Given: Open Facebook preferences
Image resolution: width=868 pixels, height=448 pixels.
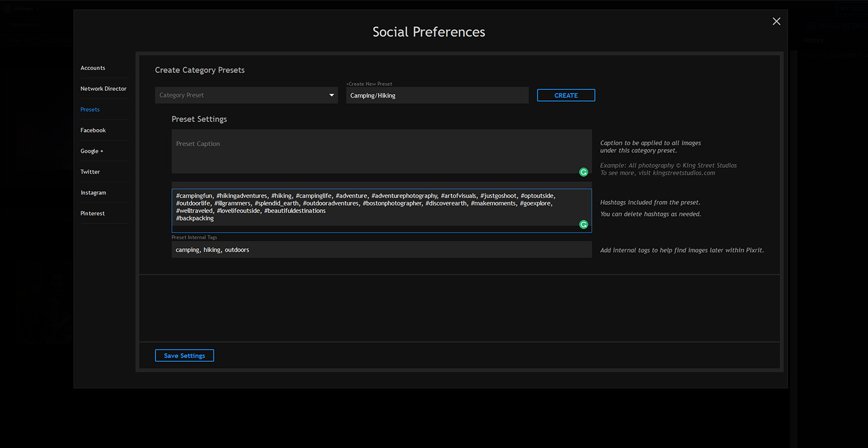Looking at the screenshot, I should (x=93, y=130).
